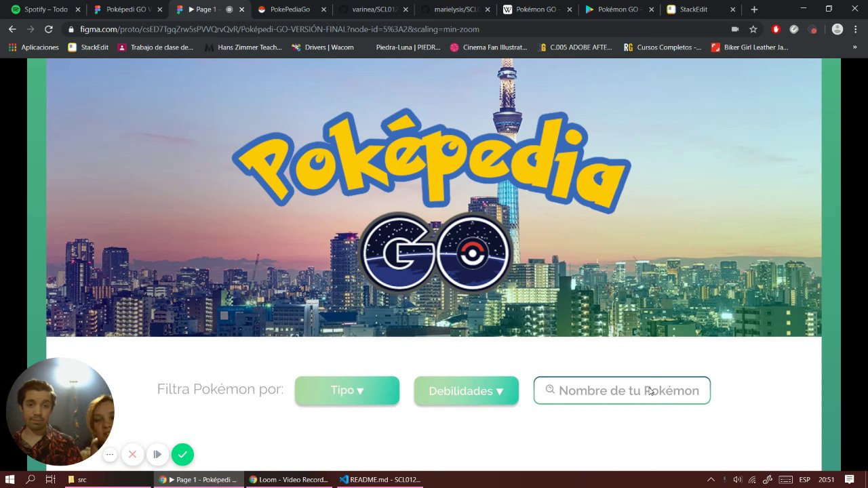Finish recording with Loom green check button
The height and width of the screenshot is (488, 868).
pyautogui.click(x=182, y=454)
